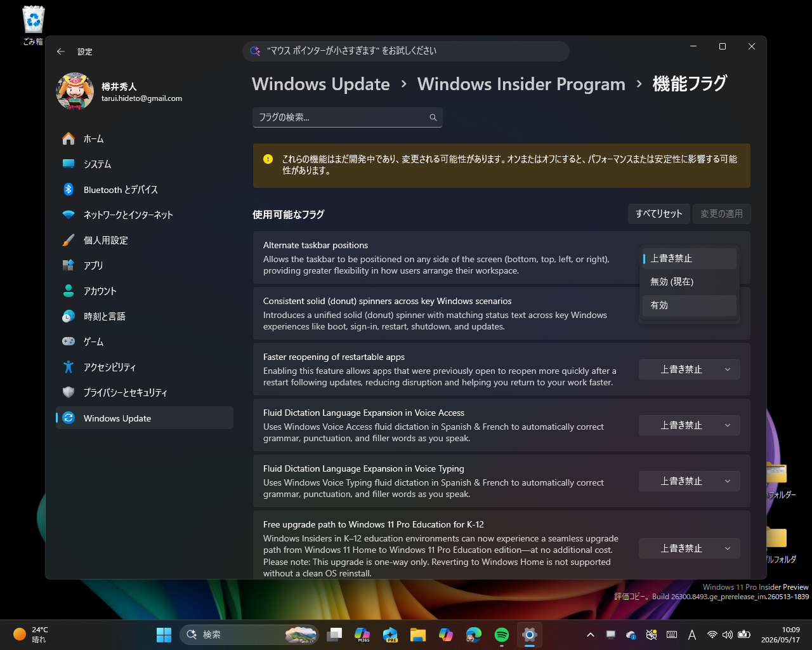Click the Settings gear in the taskbar
Screen dimensions: 812x650
click(x=530, y=635)
